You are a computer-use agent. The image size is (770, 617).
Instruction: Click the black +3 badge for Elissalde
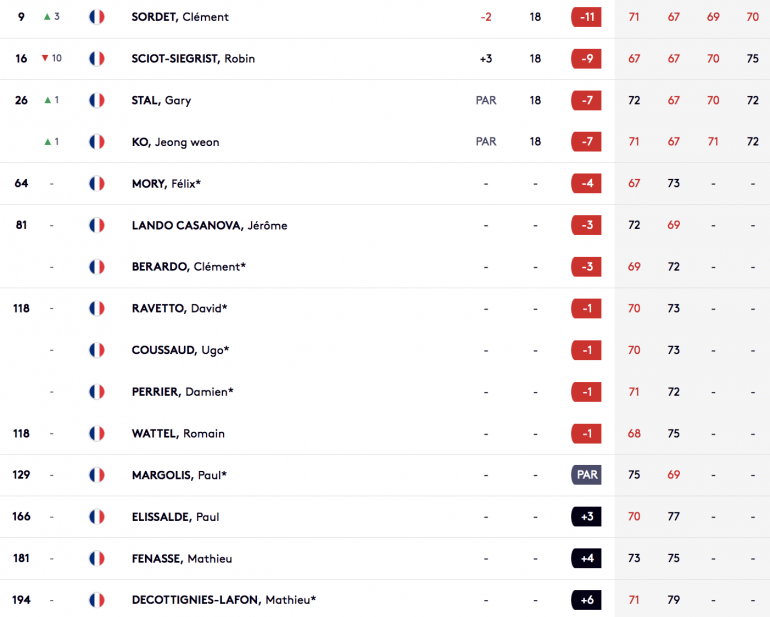[586, 517]
